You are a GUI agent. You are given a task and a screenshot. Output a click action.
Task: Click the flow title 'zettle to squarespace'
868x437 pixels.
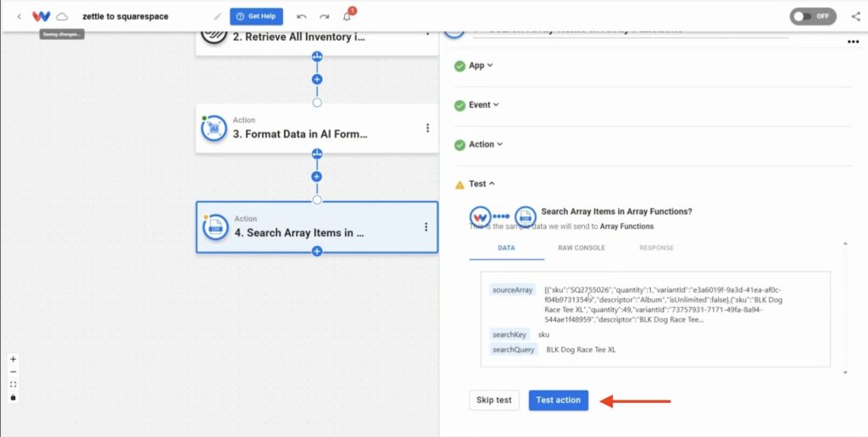coord(125,17)
